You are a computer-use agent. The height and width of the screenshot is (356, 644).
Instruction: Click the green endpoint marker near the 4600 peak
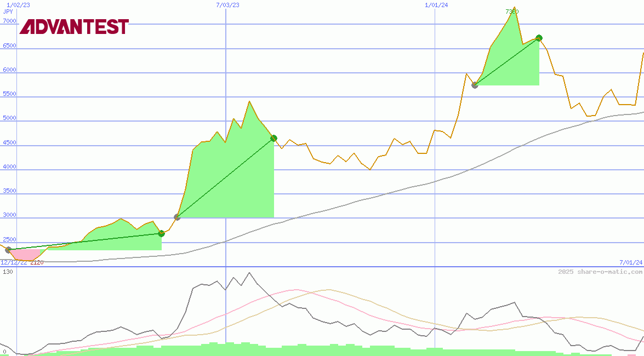[x=273, y=139]
